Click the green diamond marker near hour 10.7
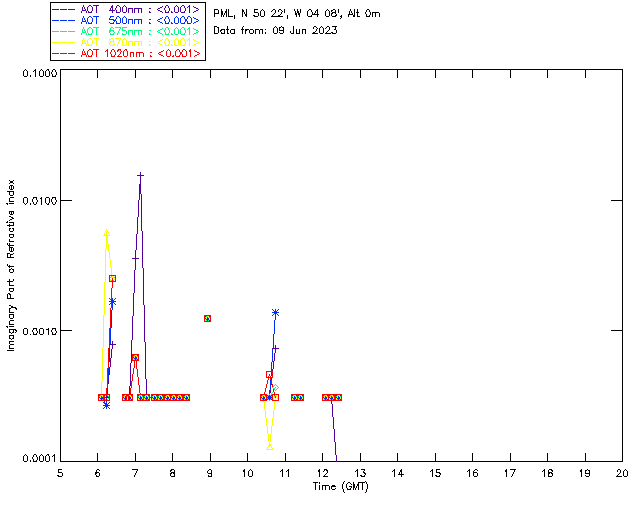Viewport: 640px width, 512px height. pyautogui.click(x=276, y=387)
